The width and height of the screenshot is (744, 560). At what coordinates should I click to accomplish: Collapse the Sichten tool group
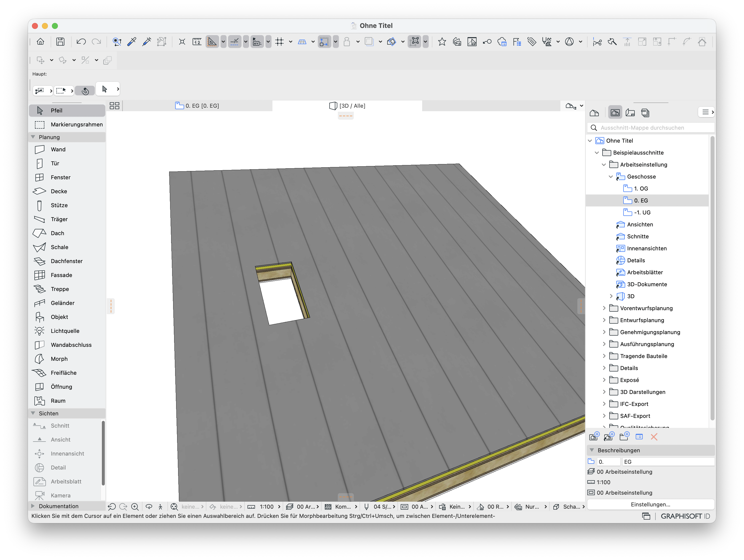(x=33, y=413)
